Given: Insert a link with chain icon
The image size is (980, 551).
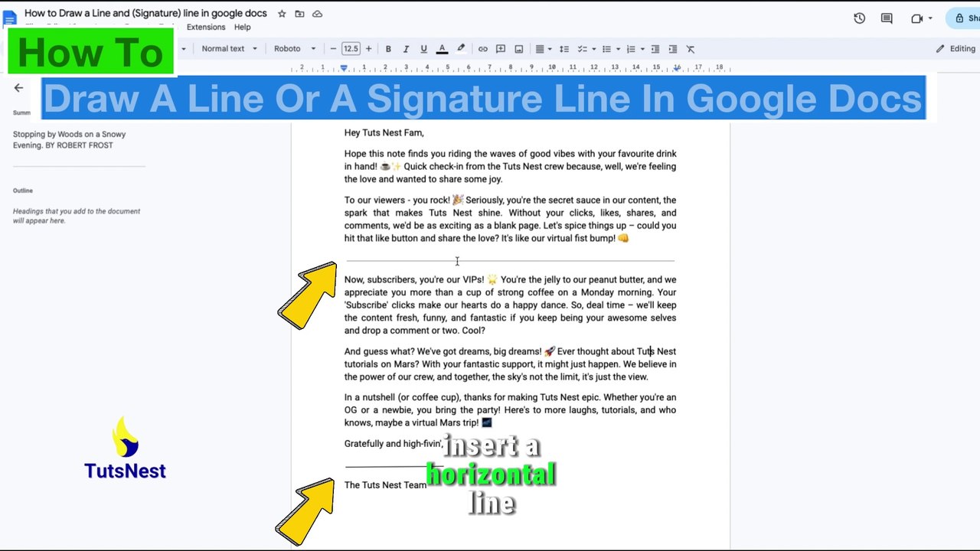Looking at the screenshot, I should coord(482,49).
